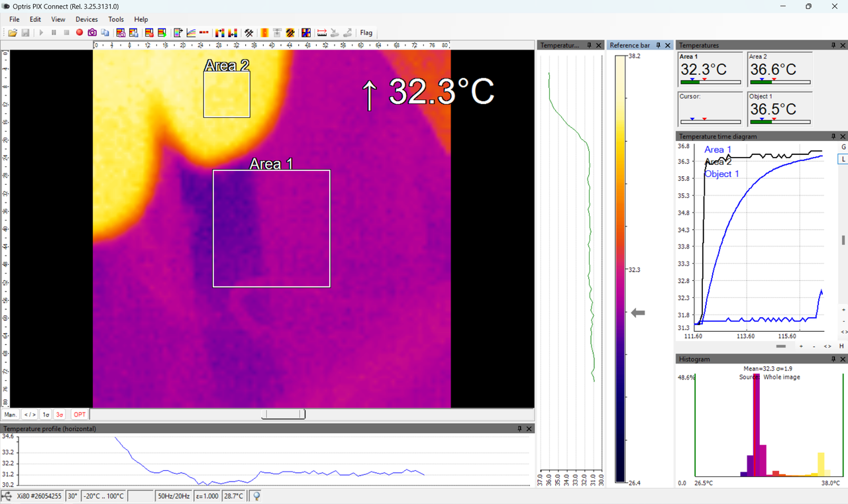Screen dimensions: 848x504
Task: Click the G button on time diagram
Action: (x=843, y=147)
